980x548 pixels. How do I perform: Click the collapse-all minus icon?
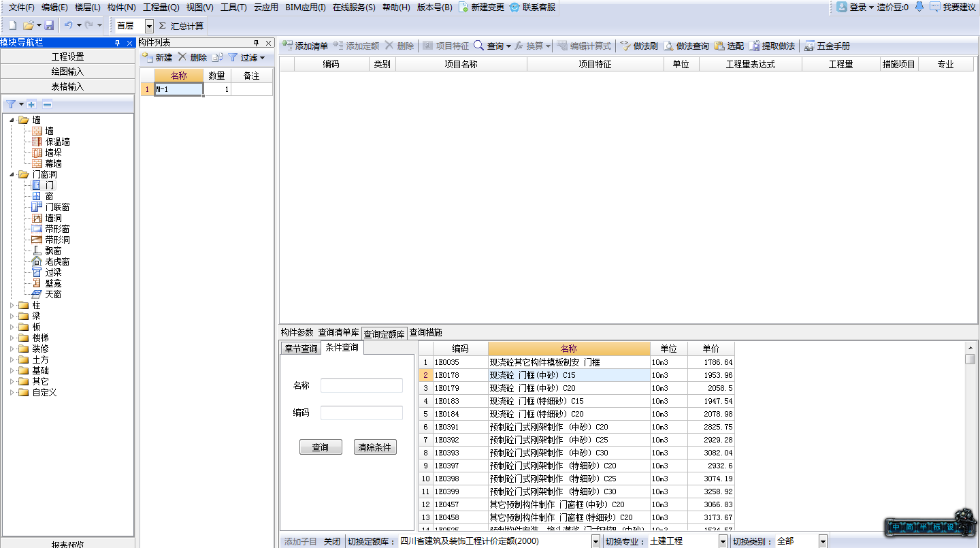[x=47, y=104]
